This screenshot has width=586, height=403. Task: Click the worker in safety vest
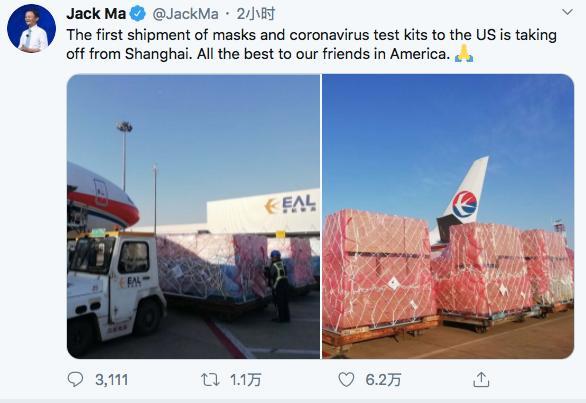click(x=278, y=286)
